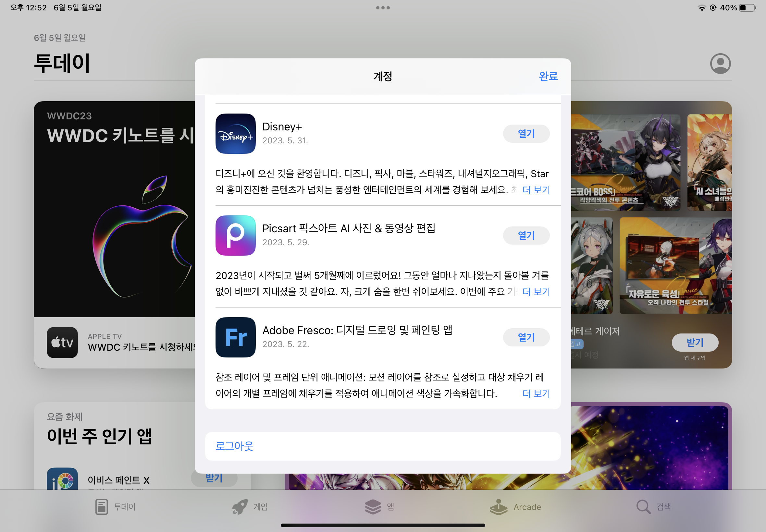This screenshot has width=766, height=532.
Task: Tap 받기 for 이비스 페인트 X
Action: click(x=214, y=478)
